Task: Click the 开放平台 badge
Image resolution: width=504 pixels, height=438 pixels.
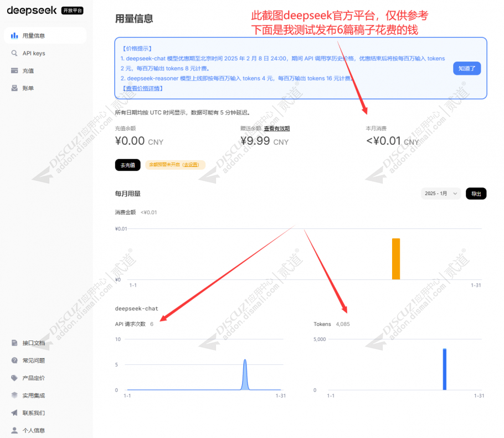Action: click(x=73, y=11)
